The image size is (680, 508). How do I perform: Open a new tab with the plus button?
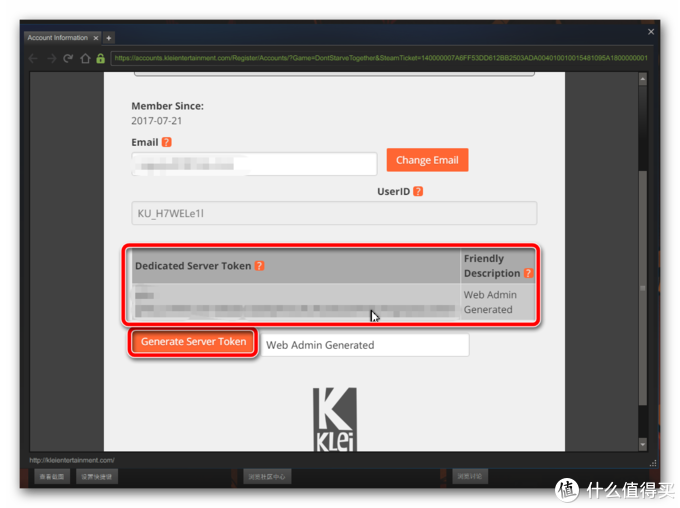[108, 38]
